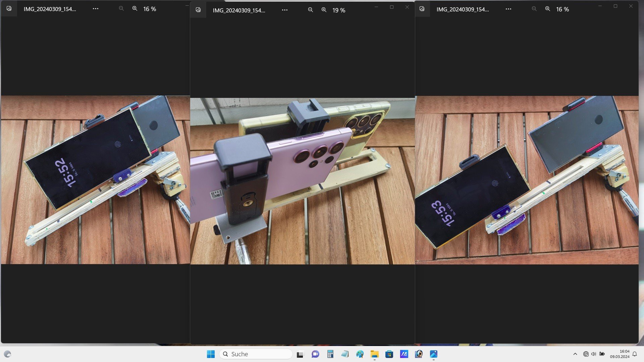This screenshot has height=362, width=644.
Task: Open the three-dot menu in right window
Action: click(x=508, y=9)
